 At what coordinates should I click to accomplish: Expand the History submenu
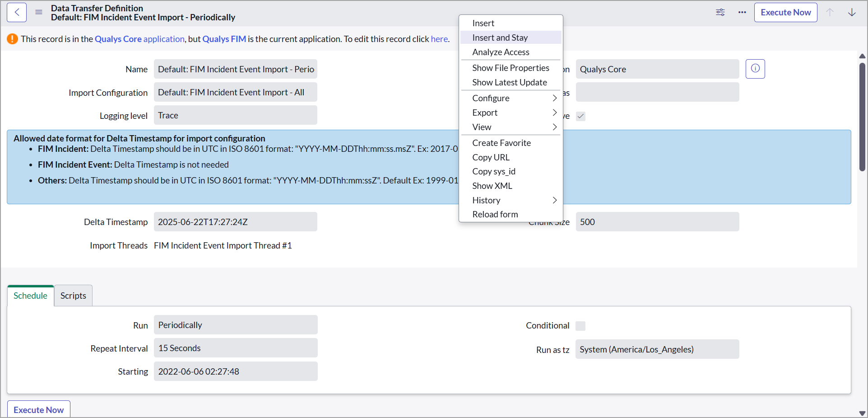click(x=511, y=200)
